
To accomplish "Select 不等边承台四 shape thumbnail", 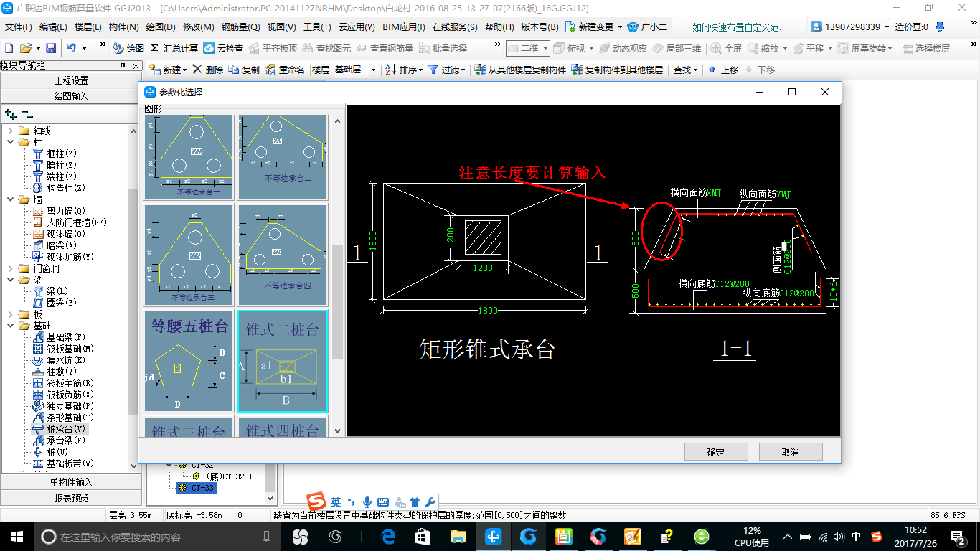I will [x=283, y=255].
